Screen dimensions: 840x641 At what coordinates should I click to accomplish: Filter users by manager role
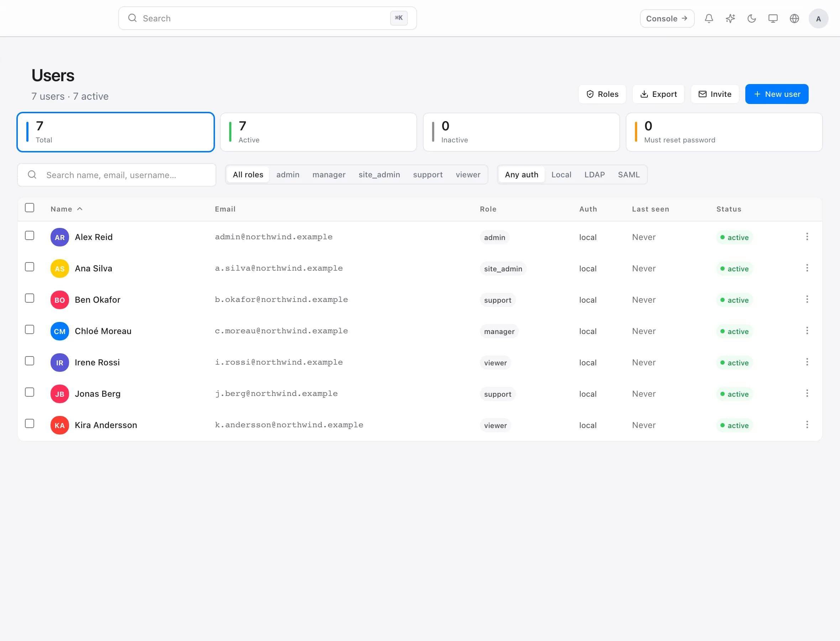click(329, 174)
